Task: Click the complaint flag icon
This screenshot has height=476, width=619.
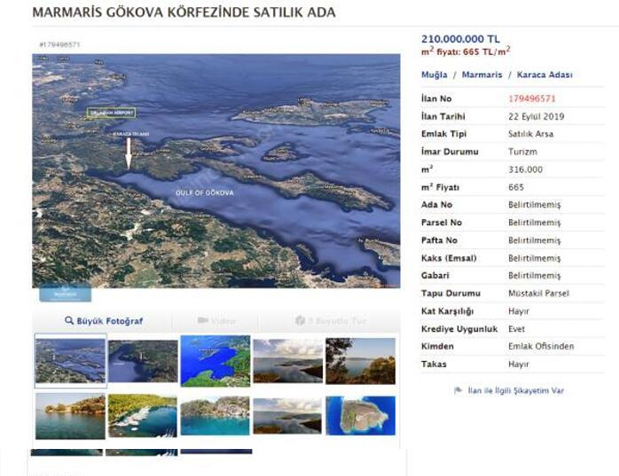Action: pos(458,391)
